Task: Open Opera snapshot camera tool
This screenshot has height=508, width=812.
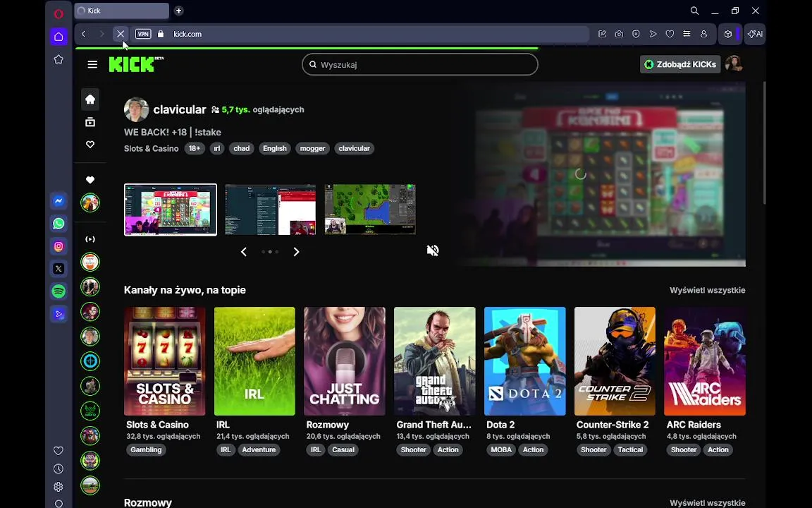Action: pos(619,34)
